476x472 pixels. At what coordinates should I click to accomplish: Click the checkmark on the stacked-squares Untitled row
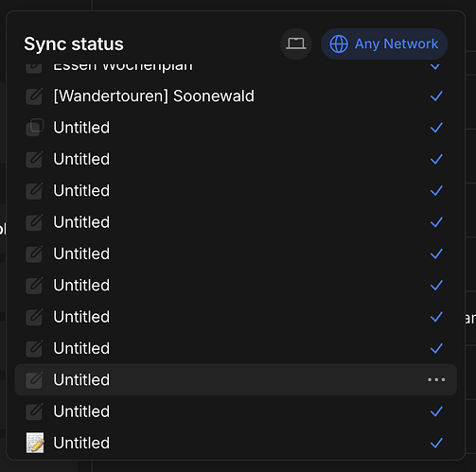coord(436,128)
